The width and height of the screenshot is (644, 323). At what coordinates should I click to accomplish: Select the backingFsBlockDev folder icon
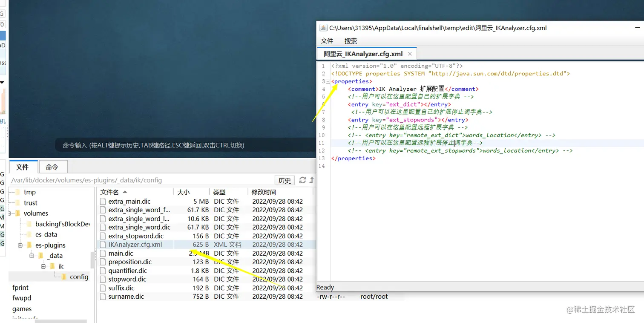pos(29,224)
